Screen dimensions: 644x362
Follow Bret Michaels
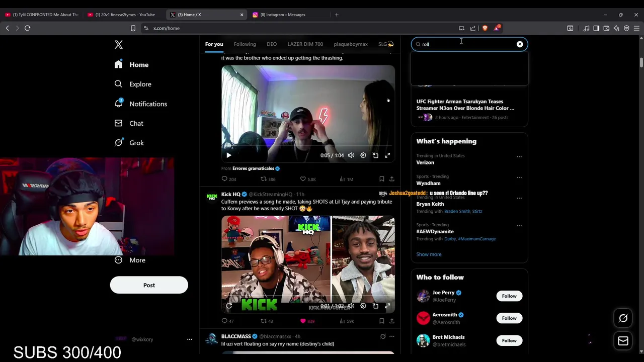coord(509,341)
